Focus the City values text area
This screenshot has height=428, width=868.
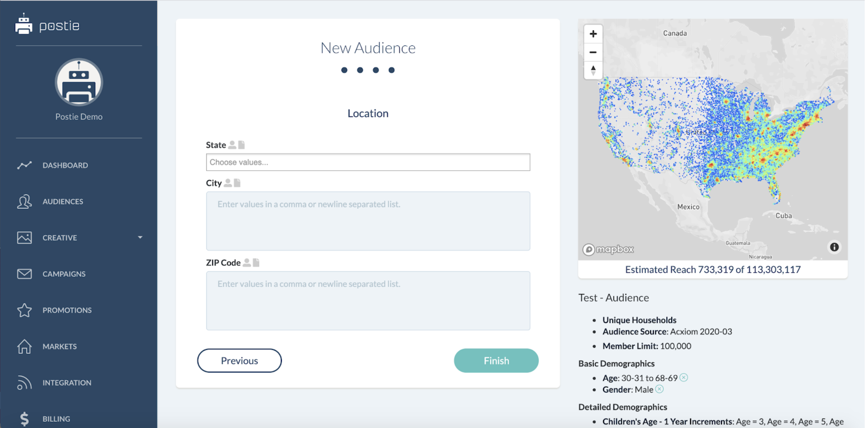[368, 221]
